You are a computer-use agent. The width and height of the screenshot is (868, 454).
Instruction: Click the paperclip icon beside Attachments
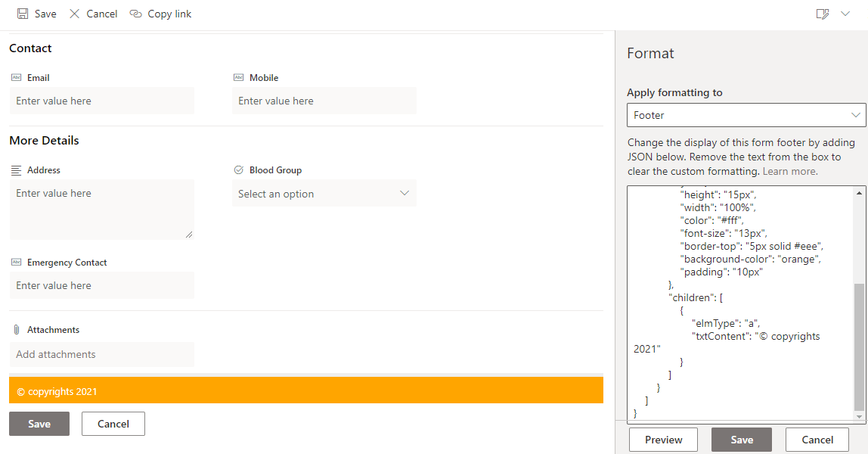15,328
